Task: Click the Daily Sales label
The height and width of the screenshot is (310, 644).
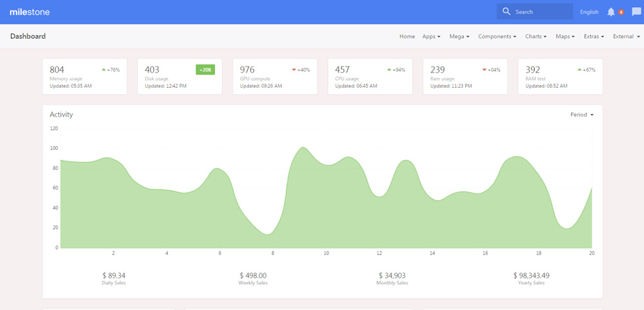Action: click(114, 283)
